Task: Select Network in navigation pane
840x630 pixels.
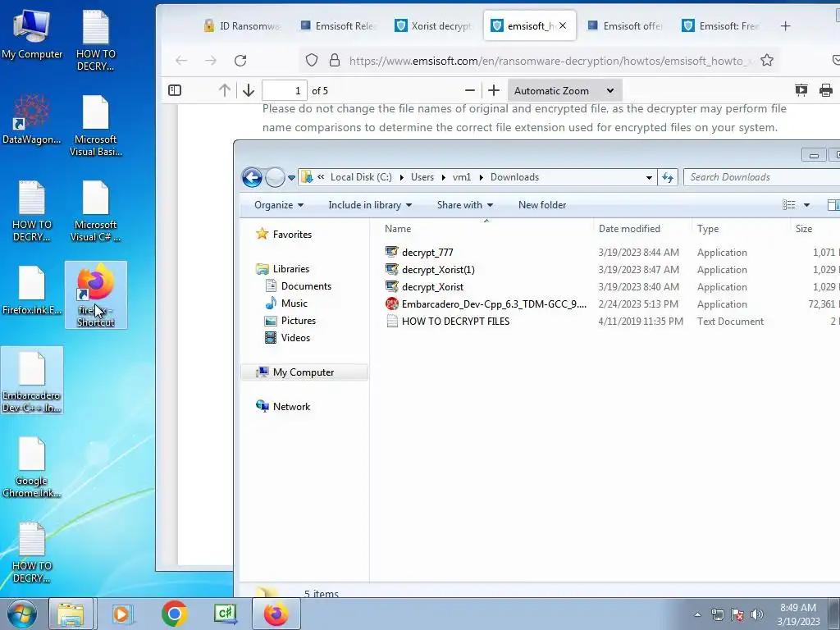Action: [x=291, y=407]
